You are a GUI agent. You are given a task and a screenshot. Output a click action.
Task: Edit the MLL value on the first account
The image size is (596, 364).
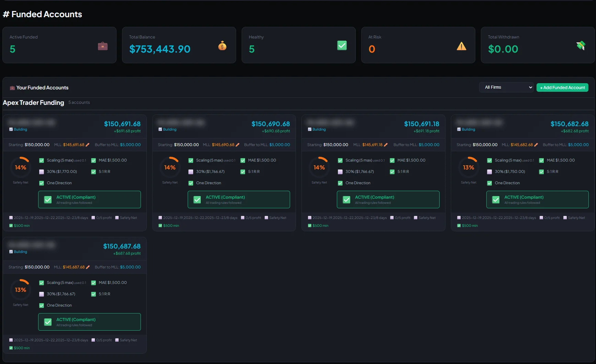point(88,145)
